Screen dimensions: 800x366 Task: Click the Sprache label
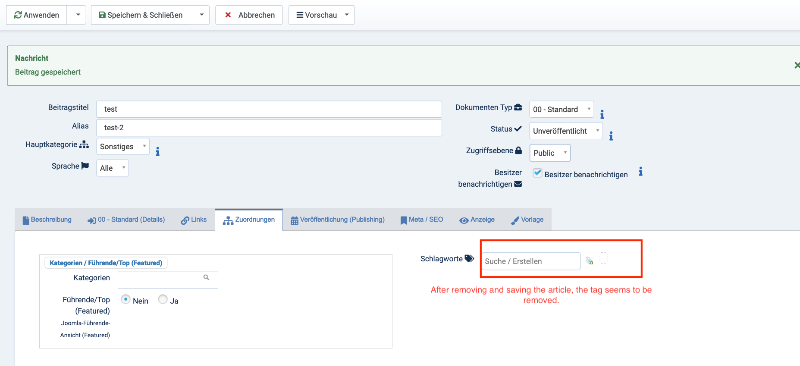pos(70,166)
